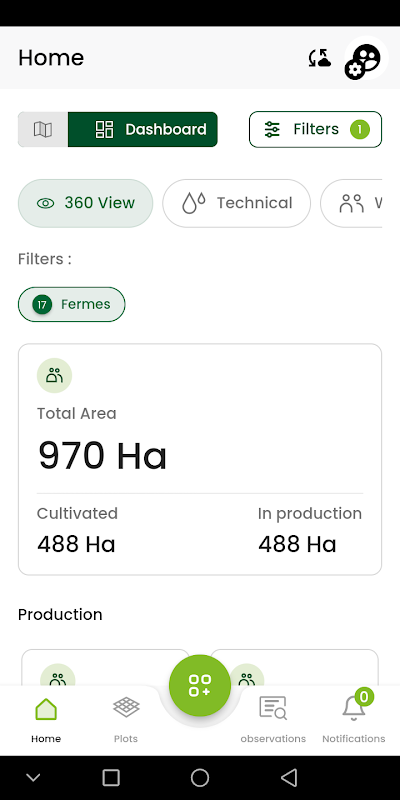The width and height of the screenshot is (400, 800).
Task: Tap Android recent apps square button
Action: click(111, 778)
